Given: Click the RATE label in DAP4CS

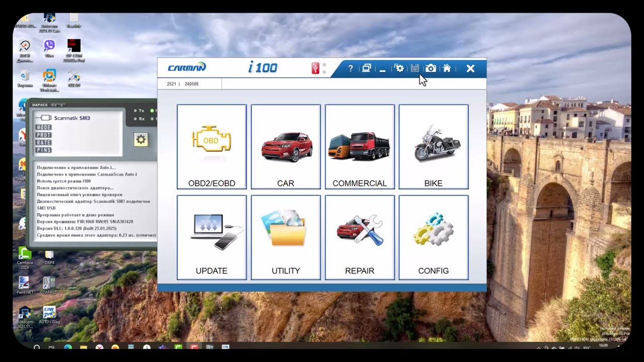Looking at the screenshot, I should (x=43, y=142).
